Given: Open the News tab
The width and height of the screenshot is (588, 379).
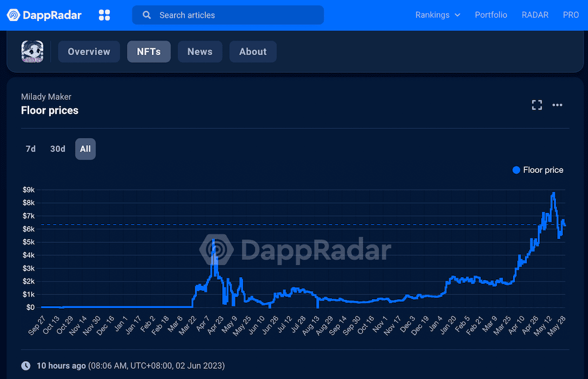Looking at the screenshot, I should (200, 52).
